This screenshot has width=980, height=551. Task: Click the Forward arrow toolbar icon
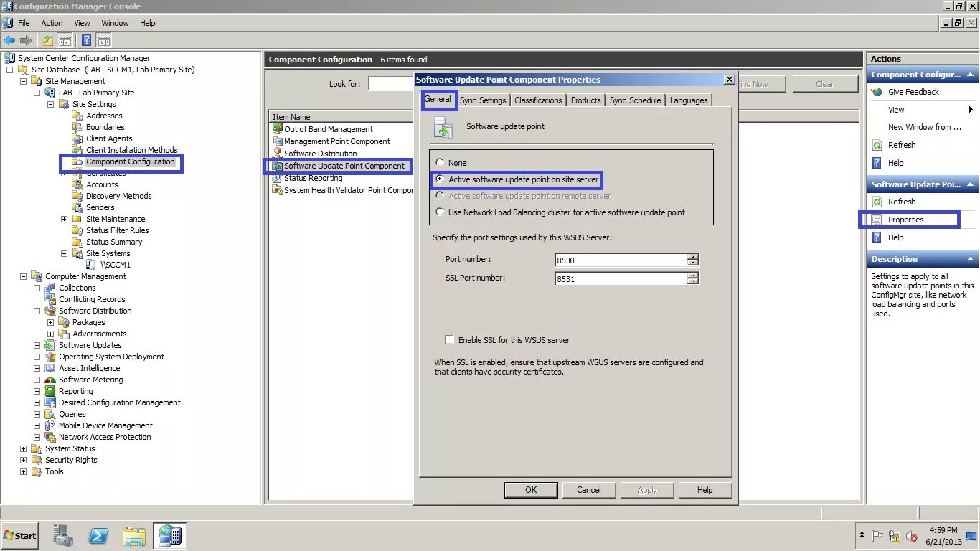[26, 40]
